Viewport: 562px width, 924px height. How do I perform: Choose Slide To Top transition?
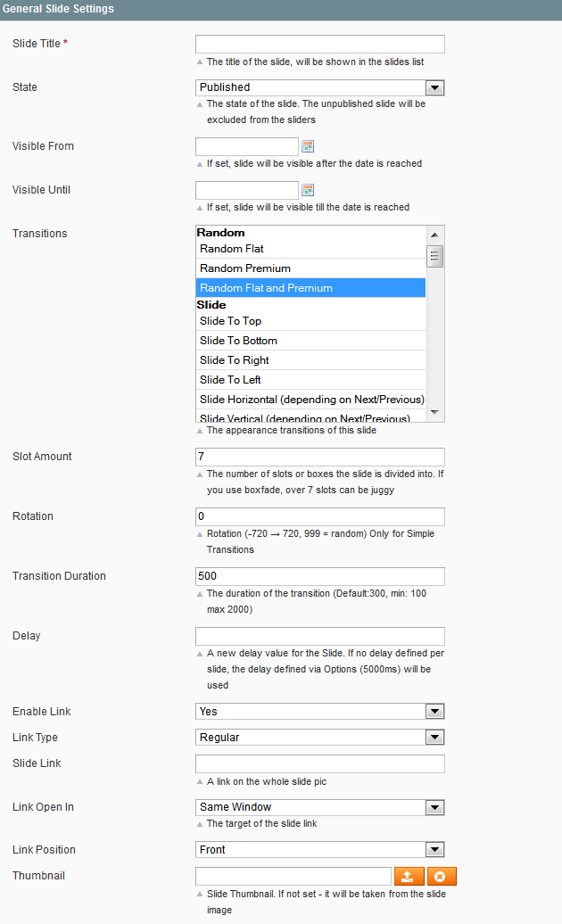pos(310,321)
